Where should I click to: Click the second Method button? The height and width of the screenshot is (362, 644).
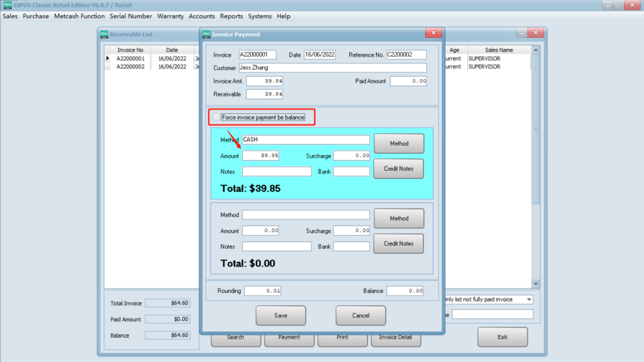[399, 219]
